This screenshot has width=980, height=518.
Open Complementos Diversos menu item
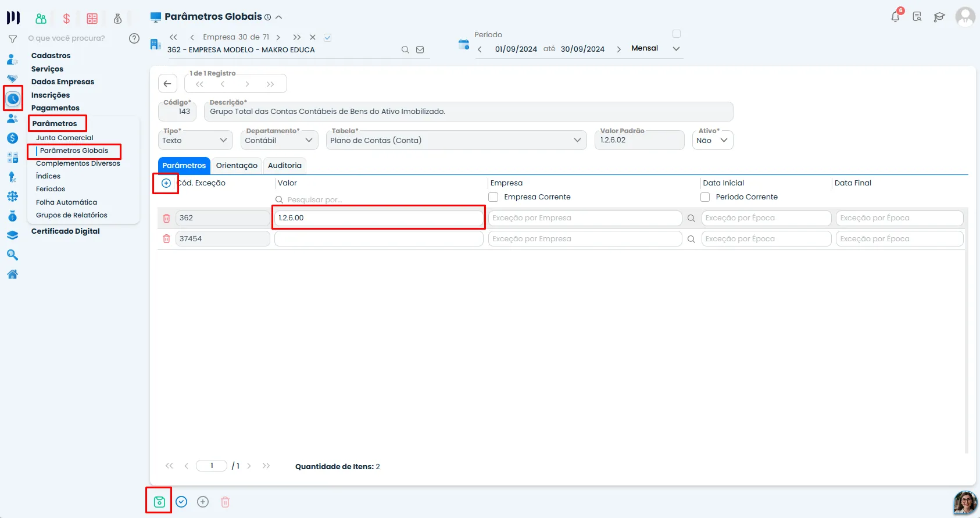[78, 163]
